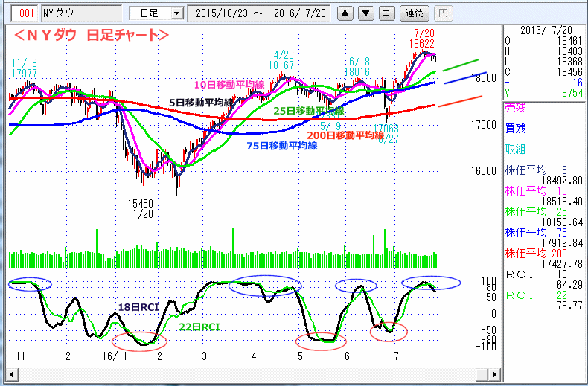
Task: Click the 取組 label in side panel
Action: click(x=515, y=149)
